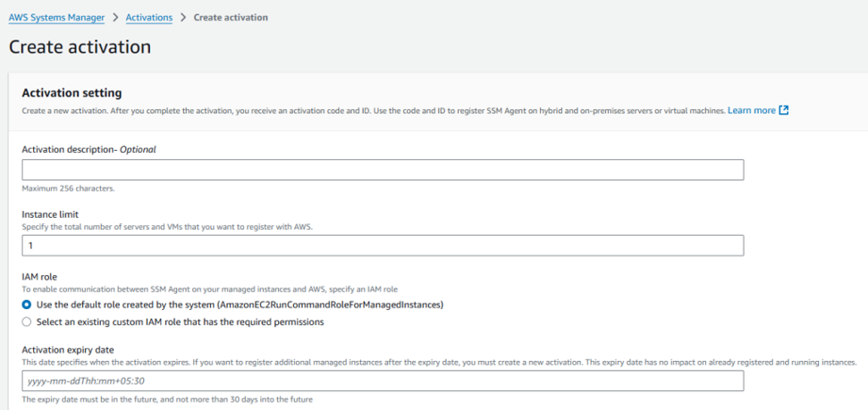The image size is (868, 410).
Task: Click the Maximum 256 characters hint text
Action: tap(68, 189)
